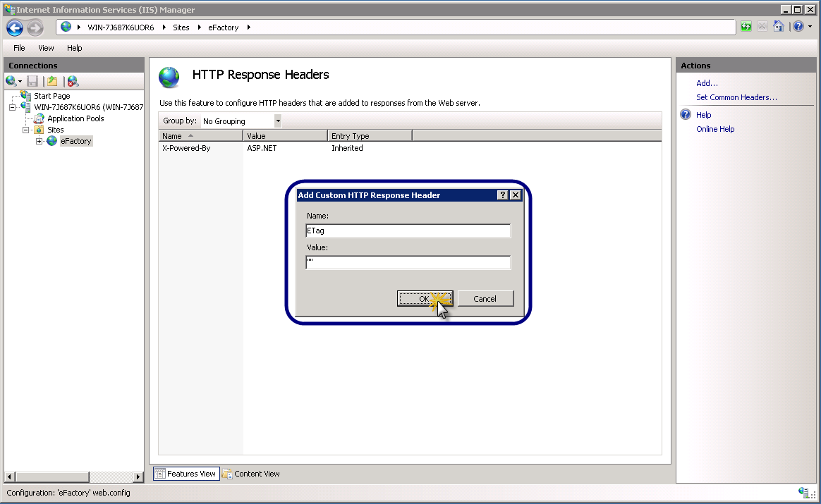The height and width of the screenshot is (504, 821).
Task: Expand the arrow after eFactory breadcrumb
Action: tap(249, 27)
